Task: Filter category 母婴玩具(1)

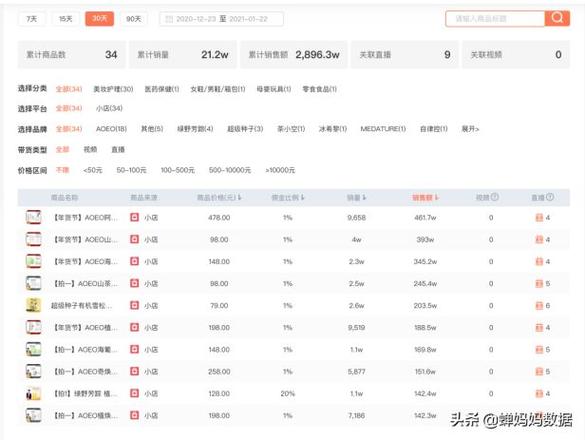Action: click(x=273, y=89)
